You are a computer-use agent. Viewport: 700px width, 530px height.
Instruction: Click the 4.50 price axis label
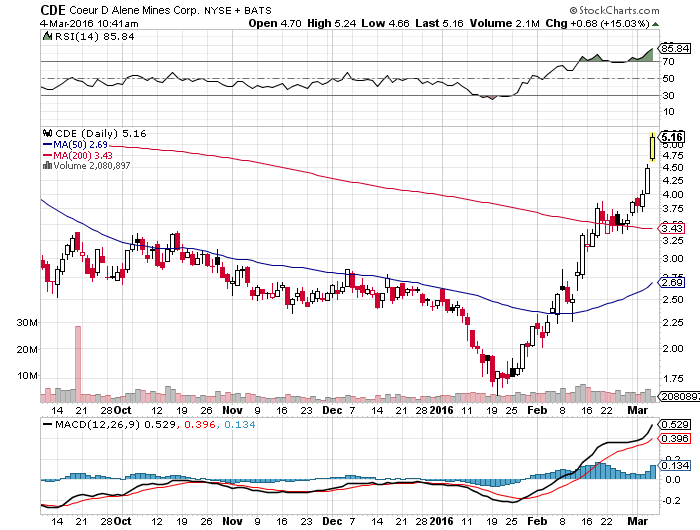point(673,167)
